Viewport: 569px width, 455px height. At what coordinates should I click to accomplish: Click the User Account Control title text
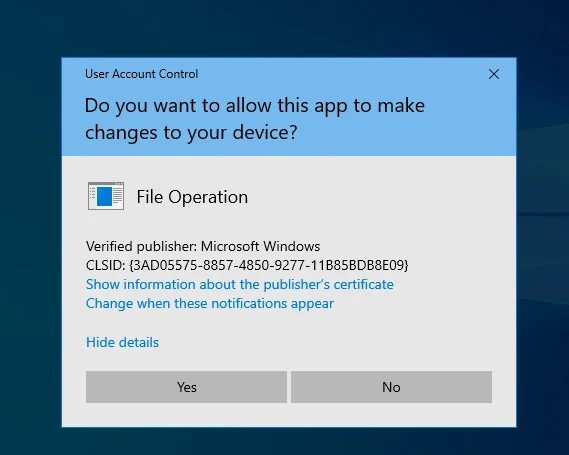(142, 74)
